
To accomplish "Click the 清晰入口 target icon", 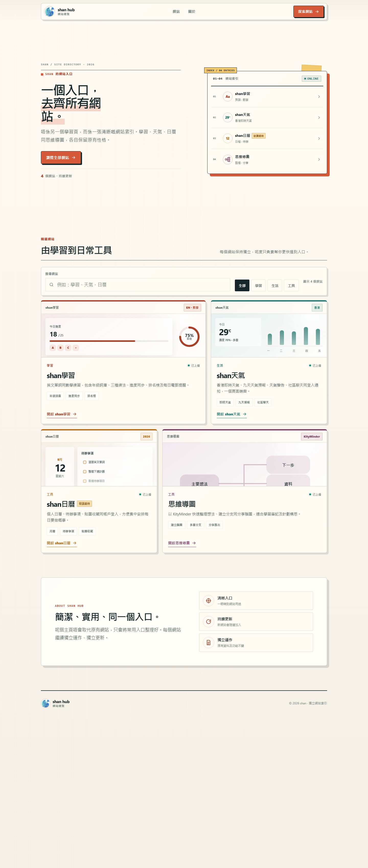I will point(209,600).
